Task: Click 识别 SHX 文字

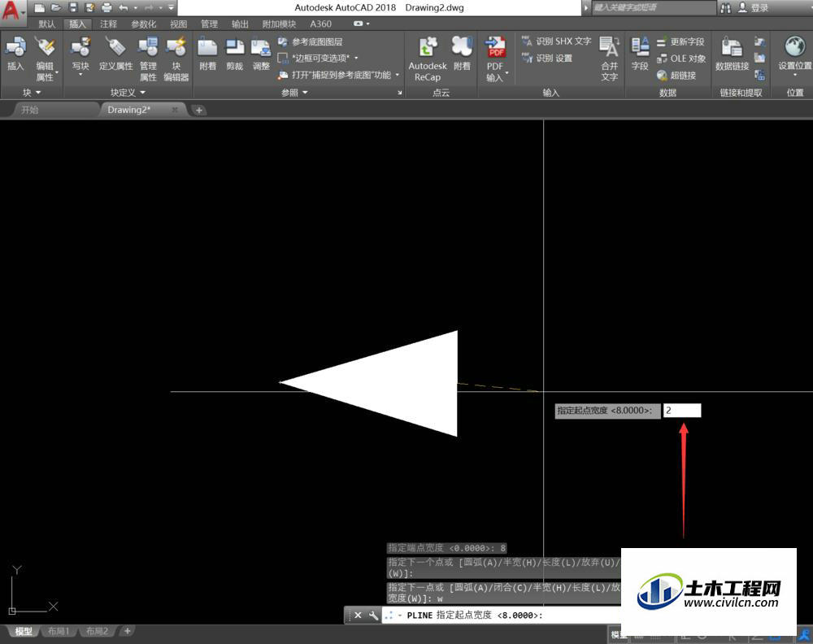Action: tap(556, 41)
